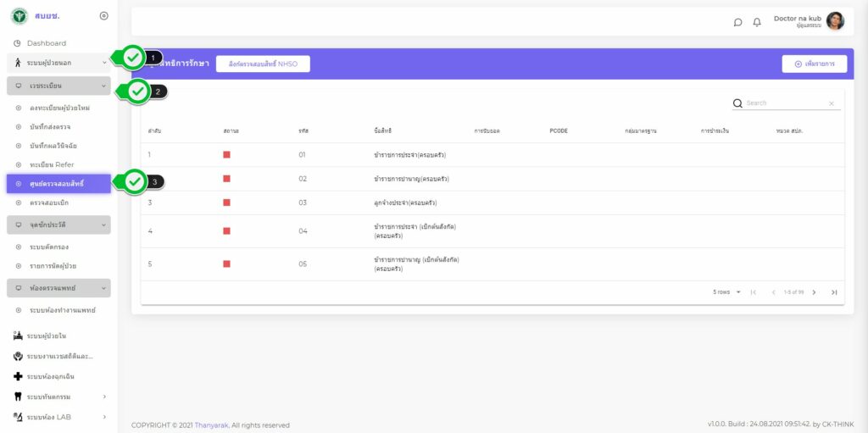868x433 pixels.
Task: Click the sidebar collapse circle icon
Action: [103, 16]
